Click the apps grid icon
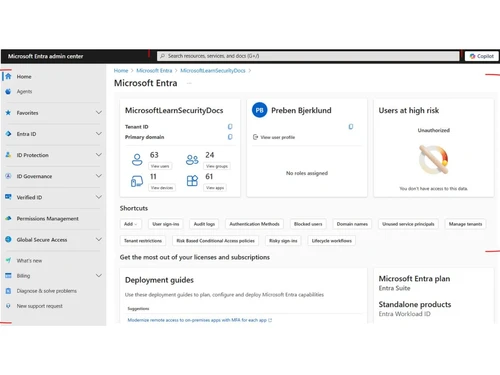 (192, 181)
